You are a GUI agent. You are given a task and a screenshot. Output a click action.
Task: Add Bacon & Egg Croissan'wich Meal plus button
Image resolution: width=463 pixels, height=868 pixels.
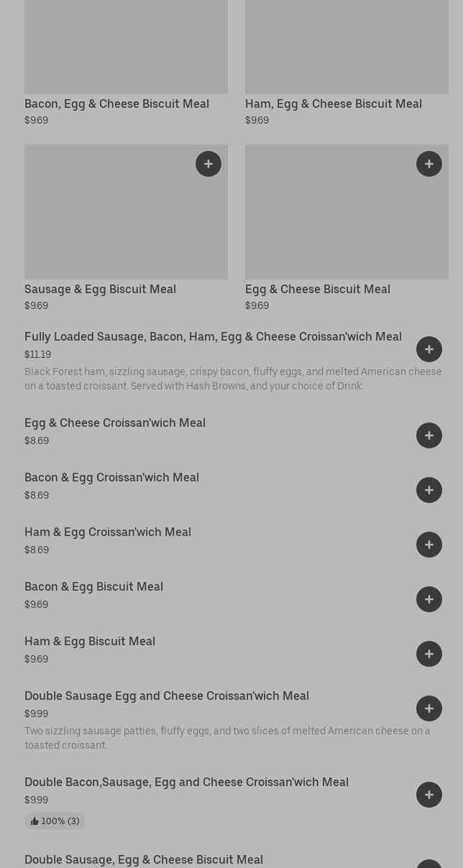(429, 490)
